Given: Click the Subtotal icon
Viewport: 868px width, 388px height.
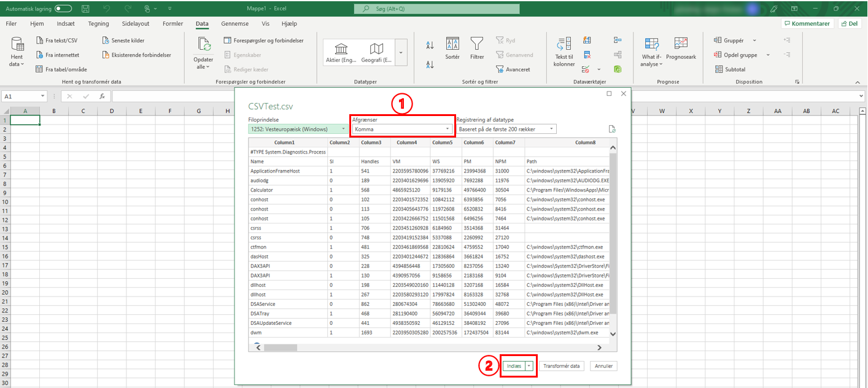Looking at the screenshot, I should pyautogui.click(x=719, y=69).
